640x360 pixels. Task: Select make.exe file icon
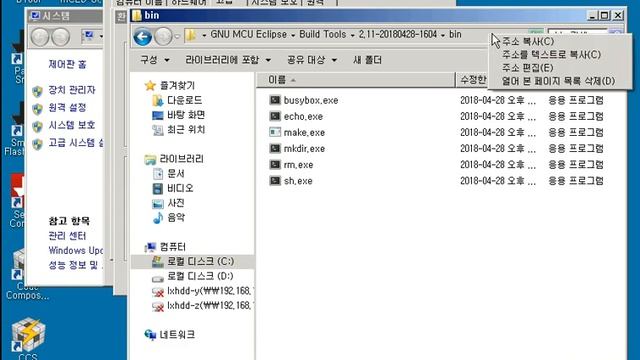point(275,132)
